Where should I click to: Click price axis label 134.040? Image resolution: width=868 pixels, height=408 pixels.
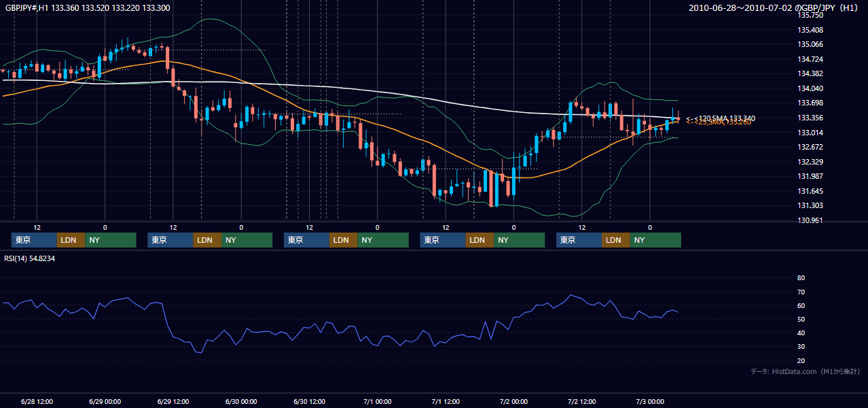(810, 88)
